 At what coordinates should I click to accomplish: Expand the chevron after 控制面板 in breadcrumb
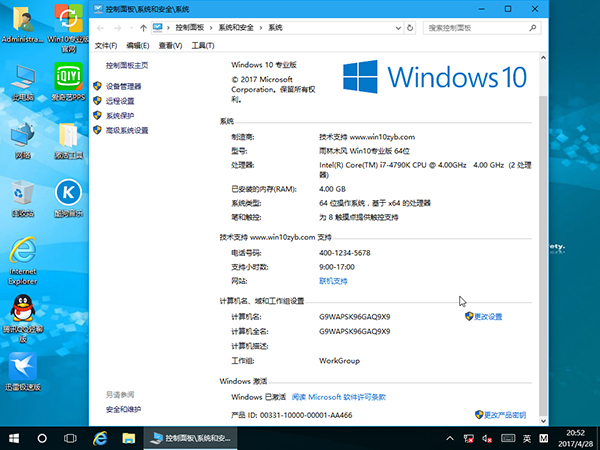coord(206,28)
